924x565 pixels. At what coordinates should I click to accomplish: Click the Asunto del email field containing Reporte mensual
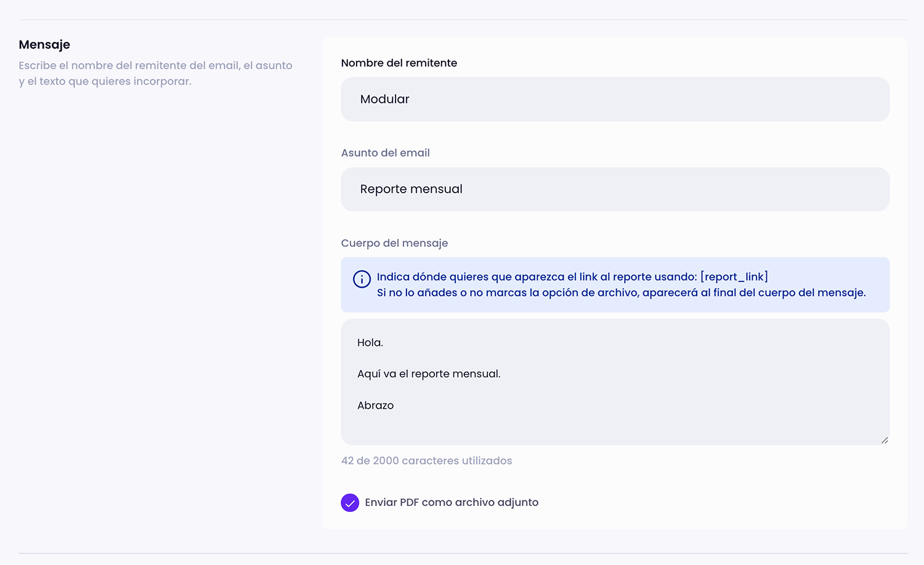[615, 190]
